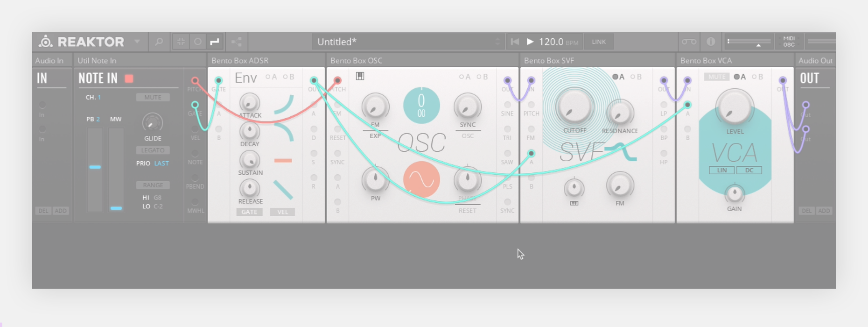Select the cable routing view icon
The width and height of the screenshot is (868, 327).
click(x=215, y=42)
